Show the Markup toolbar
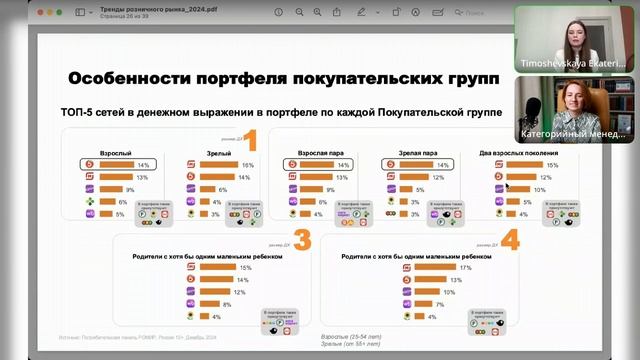 tap(416, 12)
